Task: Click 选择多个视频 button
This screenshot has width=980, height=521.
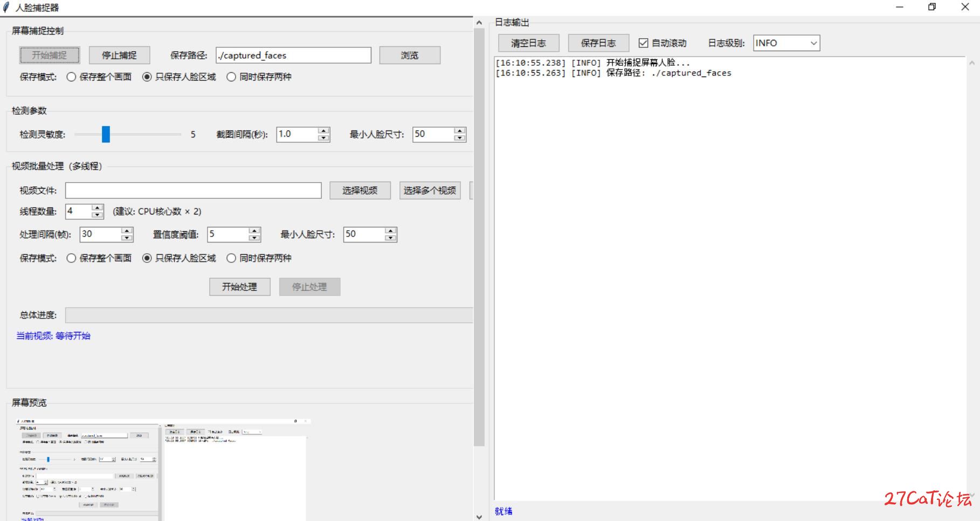Action: (430, 190)
